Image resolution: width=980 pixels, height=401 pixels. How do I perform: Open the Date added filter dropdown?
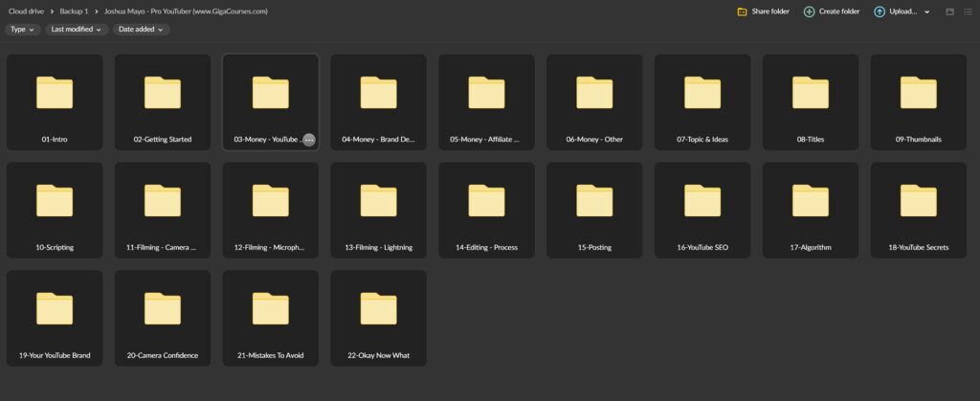pyautogui.click(x=141, y=30)
